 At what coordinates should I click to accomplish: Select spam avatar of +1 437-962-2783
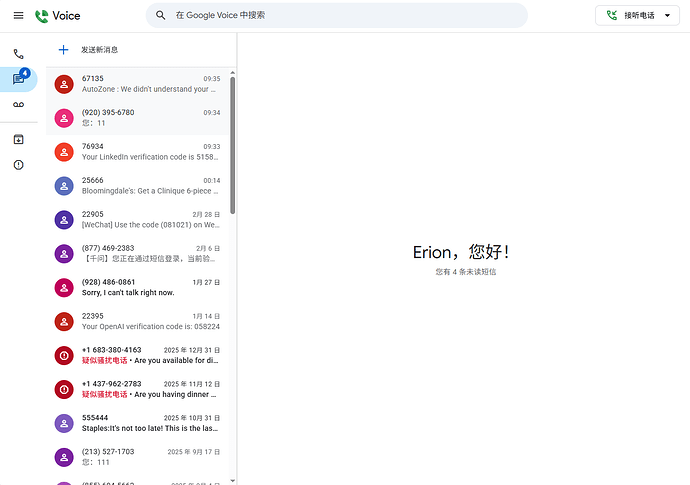(64, 389)
